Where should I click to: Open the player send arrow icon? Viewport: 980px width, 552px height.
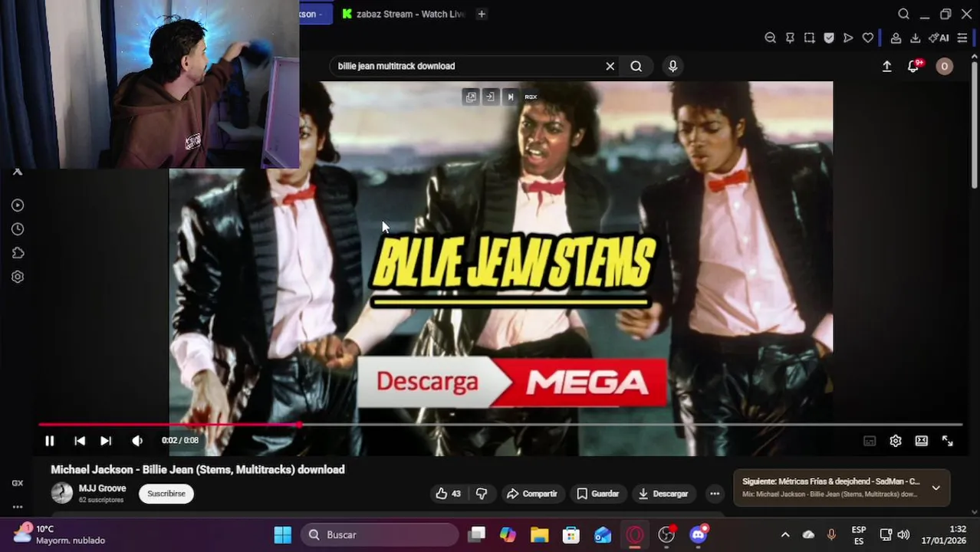848,38
